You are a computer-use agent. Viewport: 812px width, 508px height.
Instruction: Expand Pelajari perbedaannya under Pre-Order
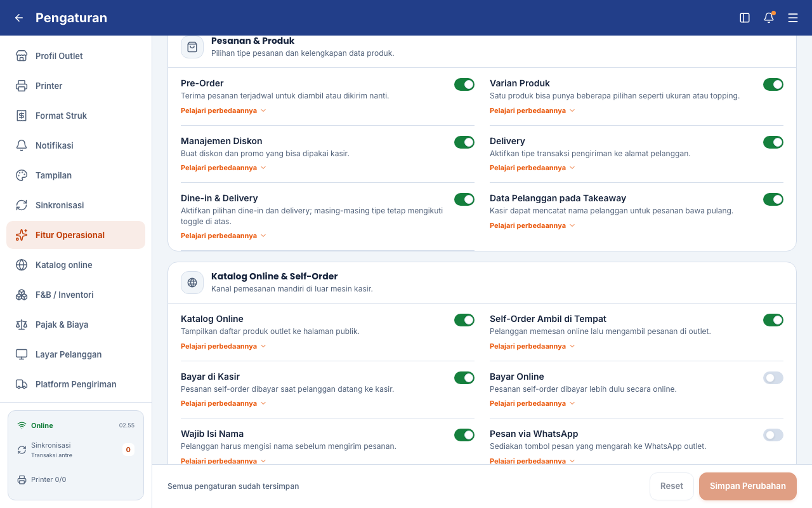(x=223, y=110)
